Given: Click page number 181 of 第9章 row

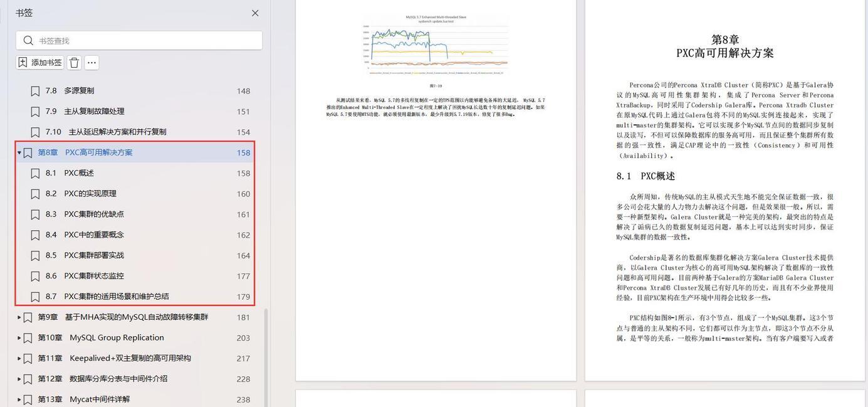Looking at the screenshot, I should pos(243,317).
